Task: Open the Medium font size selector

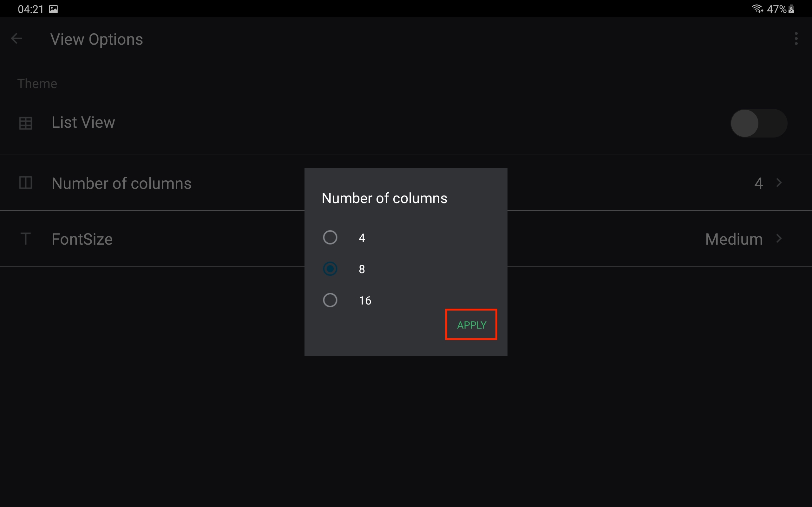Action: pyautogui.click(x=734, y=239)
